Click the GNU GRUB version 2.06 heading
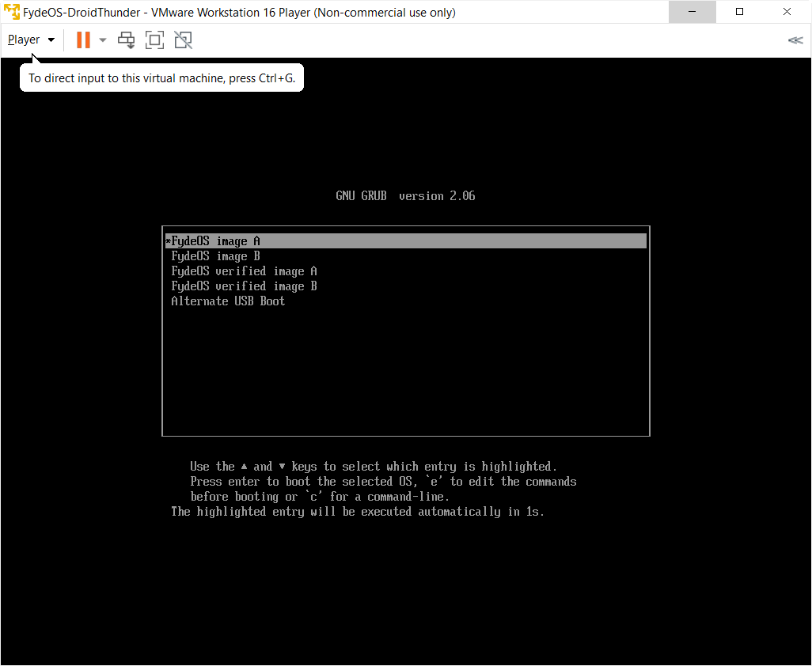 point(405,196)
